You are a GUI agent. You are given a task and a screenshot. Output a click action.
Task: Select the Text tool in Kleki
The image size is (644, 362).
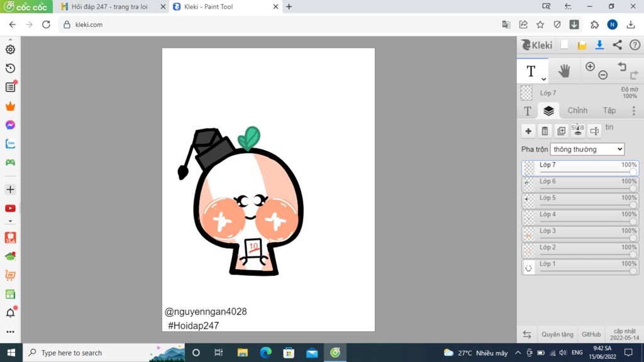point(531,71)
